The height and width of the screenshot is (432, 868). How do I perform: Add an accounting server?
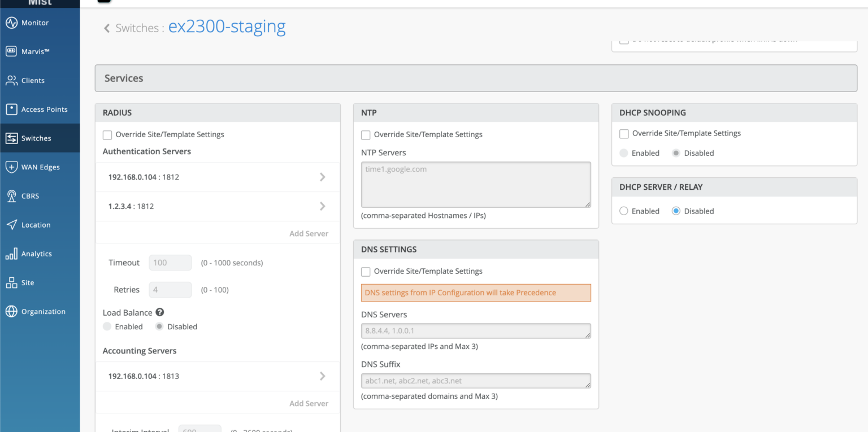(309, 403)
